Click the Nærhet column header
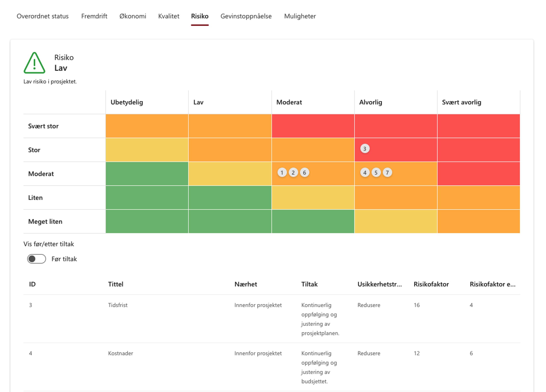The height and width of the screenshot is (392, 546). 245,284
